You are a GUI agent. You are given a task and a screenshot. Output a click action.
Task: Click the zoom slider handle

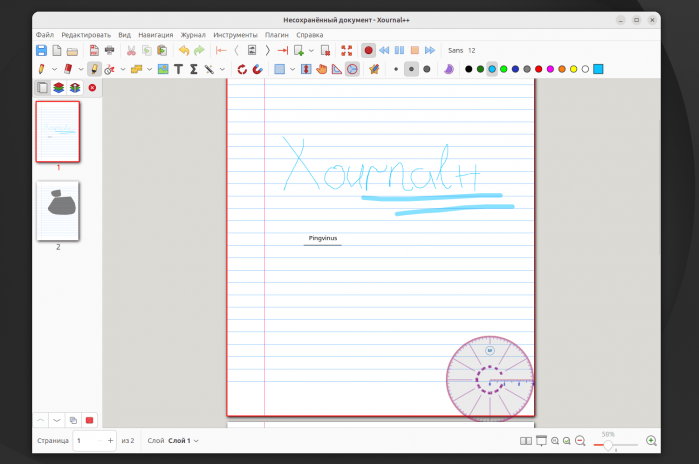click(608, 445)
